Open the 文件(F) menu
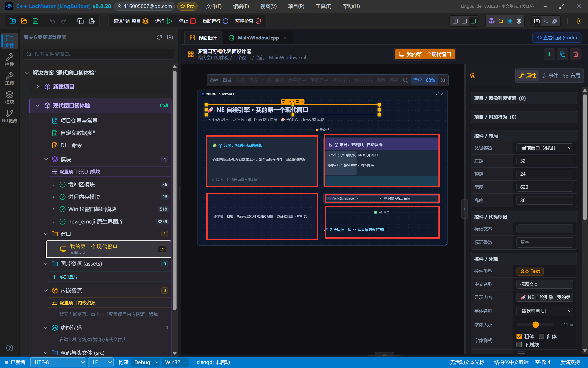The image size is (588, 368). (x=214, y=6)
